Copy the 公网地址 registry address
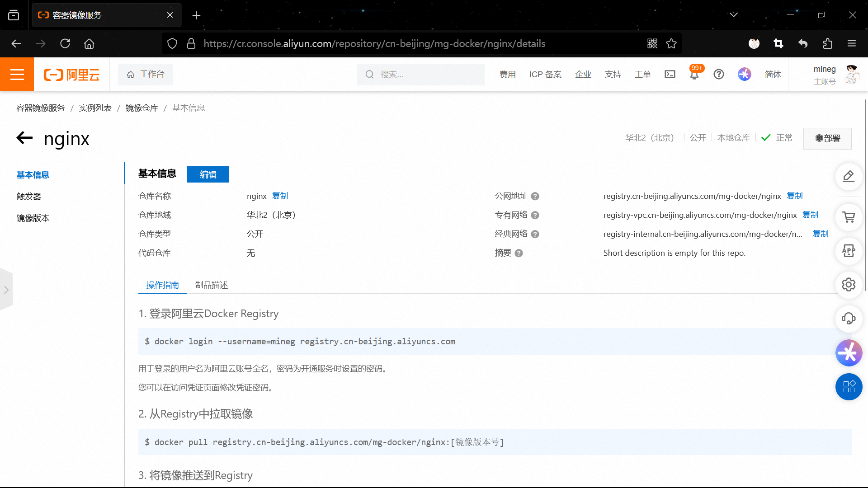 pos(795,196)
